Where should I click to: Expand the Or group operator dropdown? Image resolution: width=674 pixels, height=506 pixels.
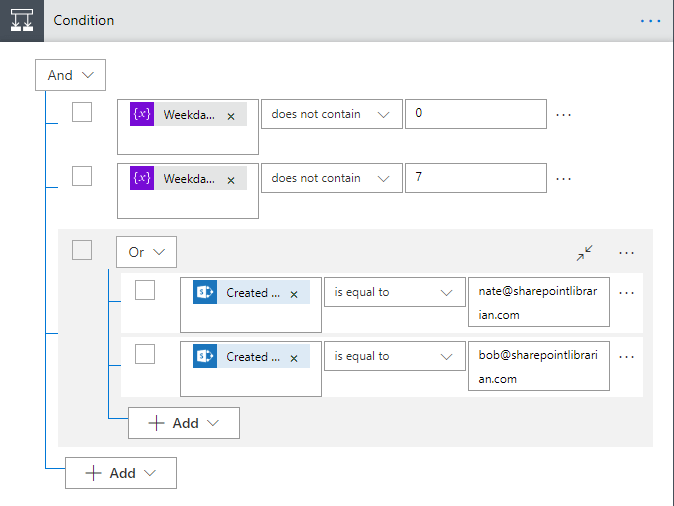146,252
